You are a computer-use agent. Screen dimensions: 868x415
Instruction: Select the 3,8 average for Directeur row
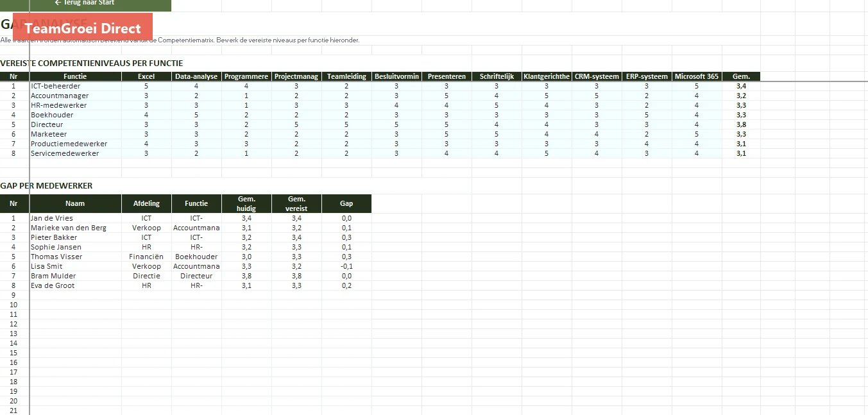tap(741, 124)
